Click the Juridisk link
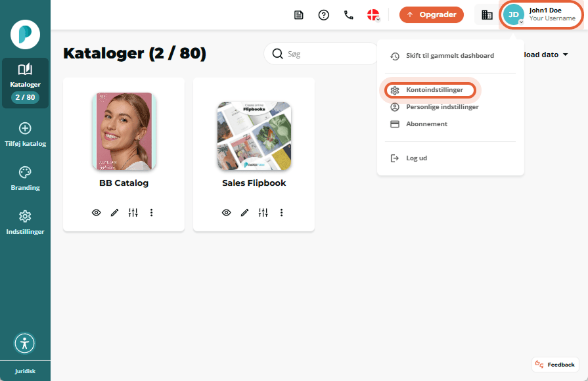The height and width of the screenshot is (381, 588). pos(25,371)
